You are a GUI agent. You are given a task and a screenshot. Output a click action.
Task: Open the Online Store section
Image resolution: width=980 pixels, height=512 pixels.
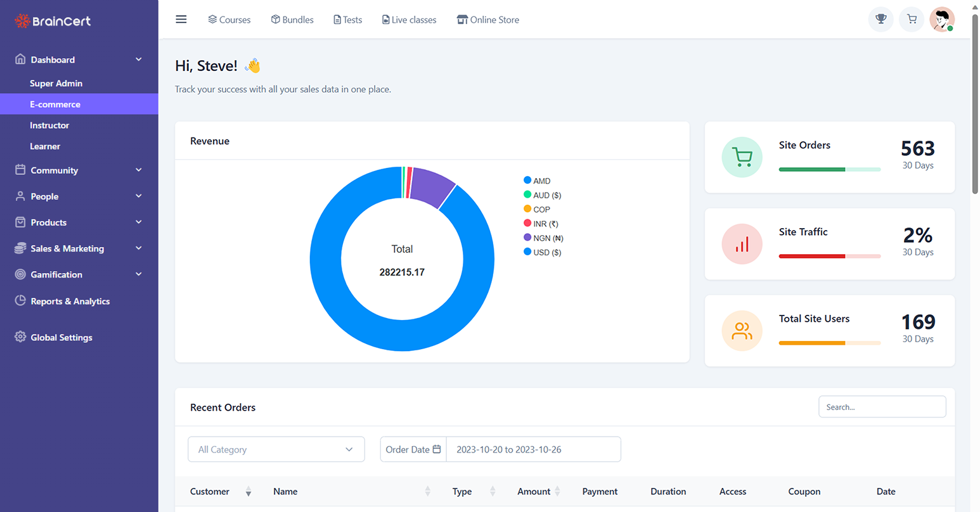click(x=487, y=20)
